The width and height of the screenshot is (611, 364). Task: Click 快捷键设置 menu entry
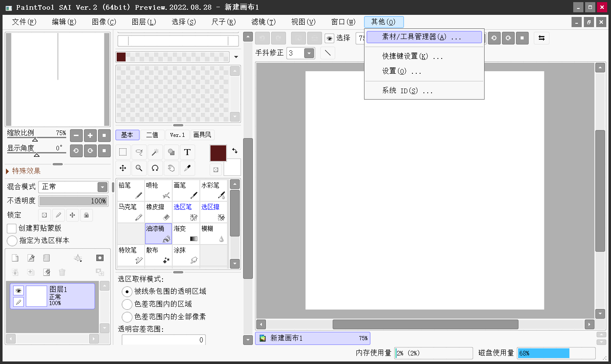(424, 56)
